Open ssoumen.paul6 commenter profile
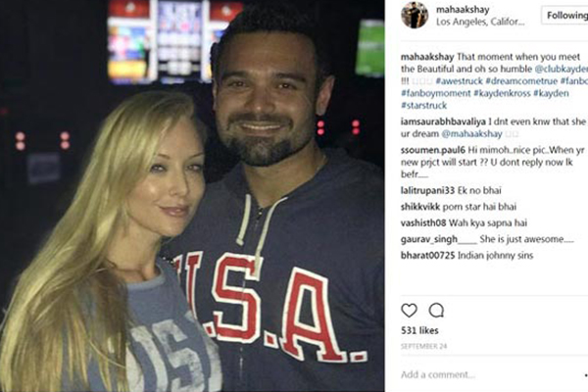The image size is (588, 392). [x=433, y=150]
